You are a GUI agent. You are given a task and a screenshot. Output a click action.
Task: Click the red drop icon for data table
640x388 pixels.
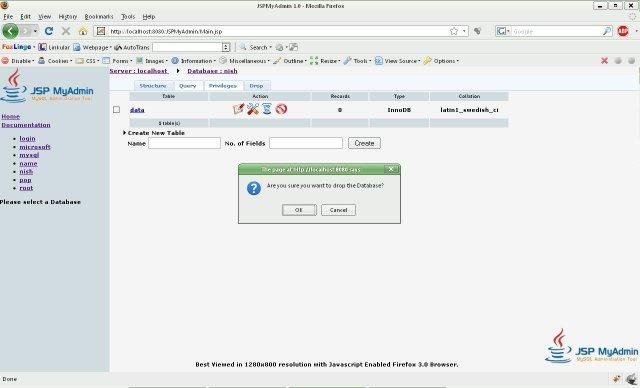(x=281, y=109)
